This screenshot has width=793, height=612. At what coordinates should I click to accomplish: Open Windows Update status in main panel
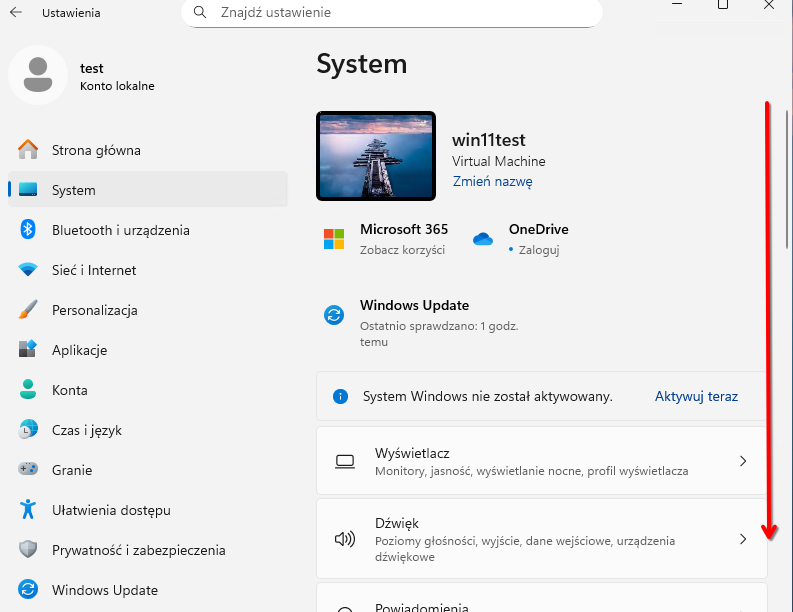tap(421, 322)
